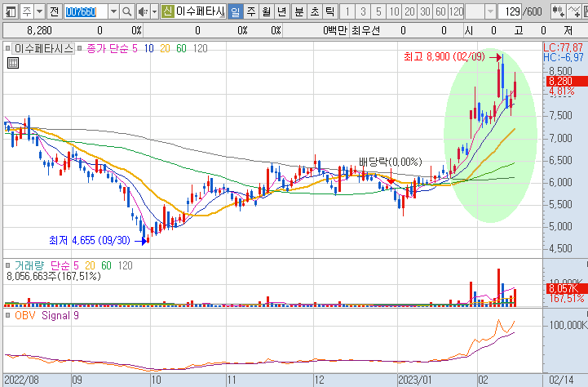Image resolution: width=588 pixels, height=387 pixels.
Task: Switch to the 월 monthly tab
Action: 266,11
